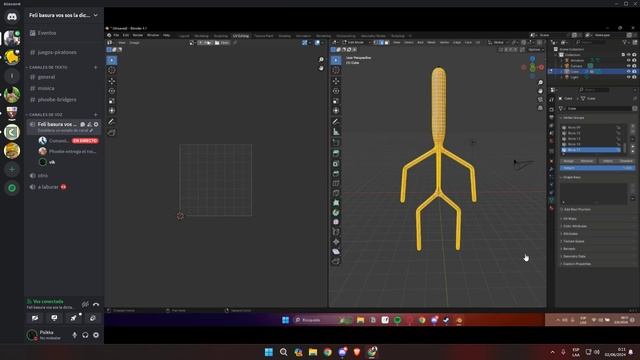The image size is (640, 360).
Task: Select the Scale tool in 3D viewport toolbar
Action: [336, 101]
